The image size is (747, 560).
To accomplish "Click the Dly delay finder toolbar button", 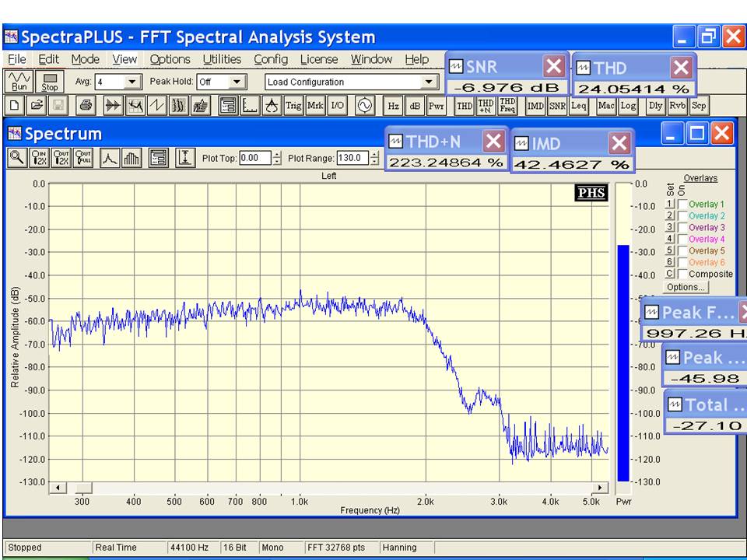I will click(x=655, y=105).
